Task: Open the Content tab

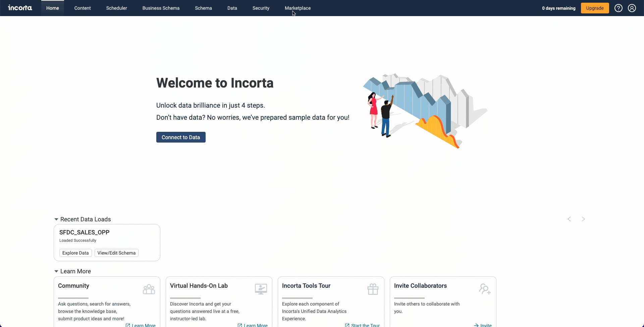Action: 83,8
